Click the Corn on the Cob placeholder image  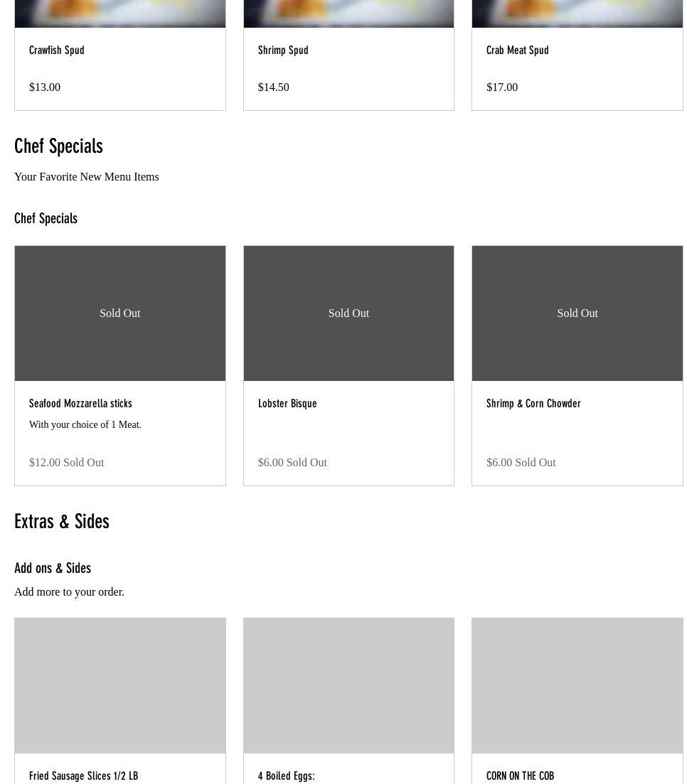(577, 685)
